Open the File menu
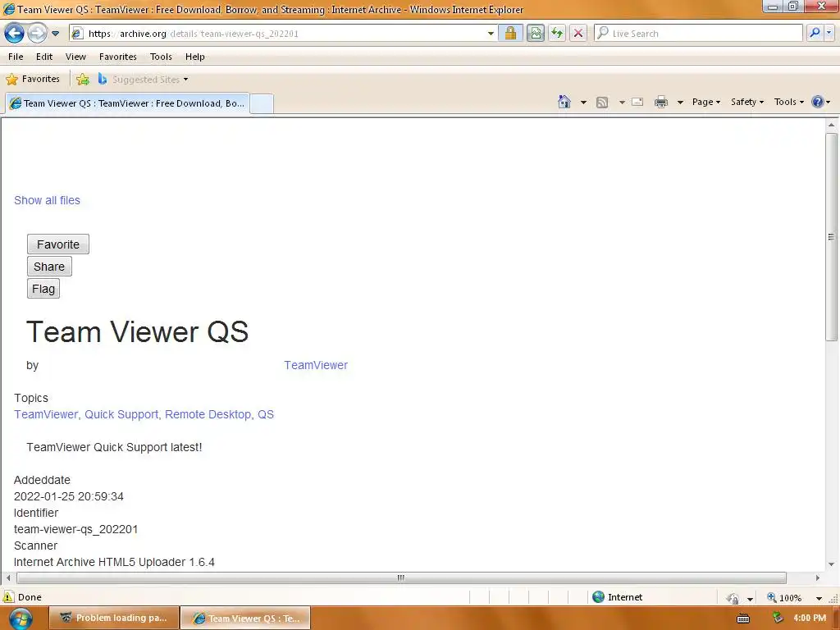This screenshot has height=630, width=840. [16, 57]
